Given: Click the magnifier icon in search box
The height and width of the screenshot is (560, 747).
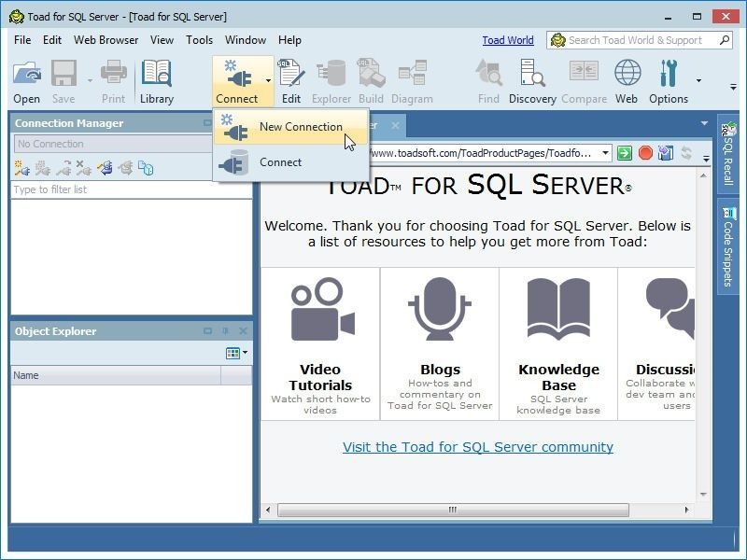Looking at the screenshot, I should tap(725, 40).
